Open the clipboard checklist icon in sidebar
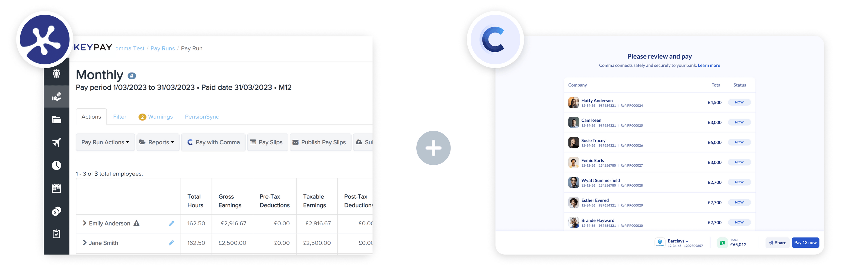This screenshot has height=276, width=868. [57, 234]
